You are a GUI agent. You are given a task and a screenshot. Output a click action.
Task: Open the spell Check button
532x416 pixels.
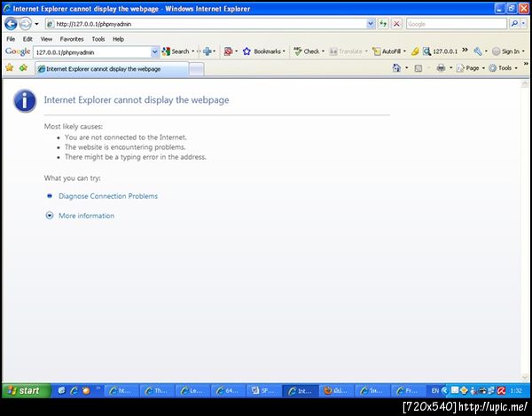coord(307,51)
